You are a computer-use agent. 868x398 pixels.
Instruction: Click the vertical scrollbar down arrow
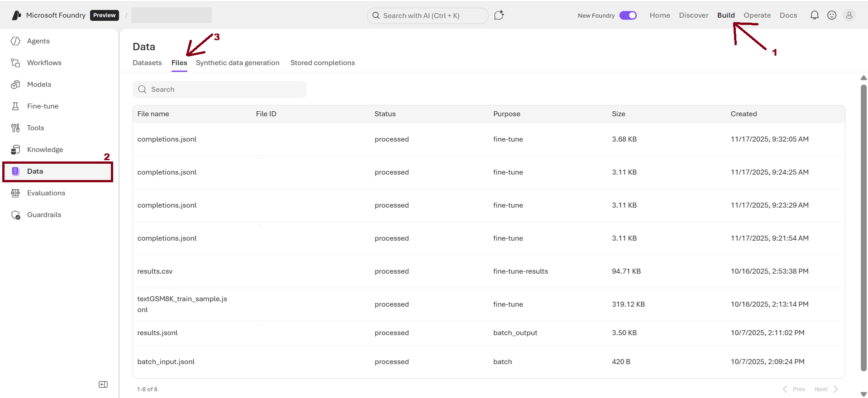[x=863, y=394]
